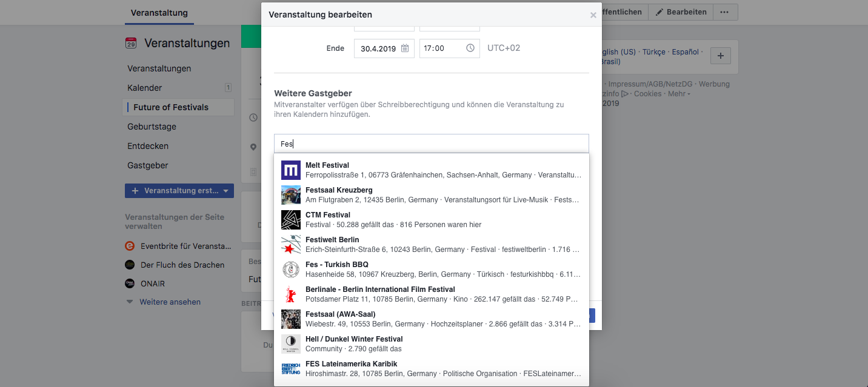Screen dimensions: 868x387
Task: Click Festiwelt Berlin star logo
Action: point(291,245)
